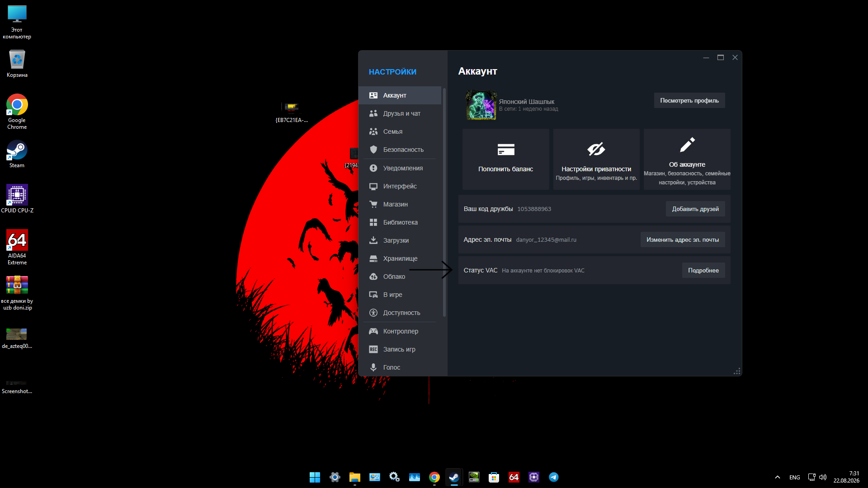Viewport: 868px width, 488px height.
Task: Click the friend code 1053888963
Action: (534, 209)
